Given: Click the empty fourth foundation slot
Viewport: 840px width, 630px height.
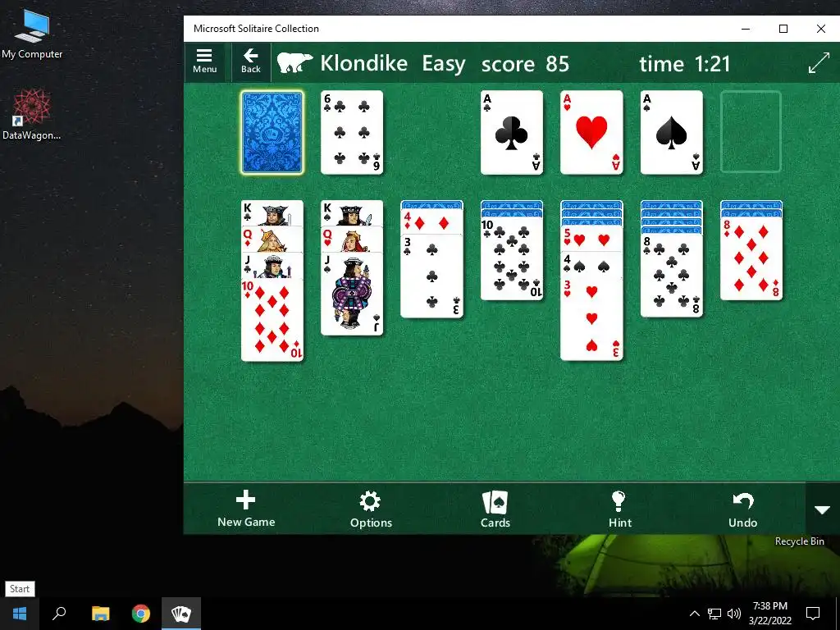Looking at the screenshot, I should coord(751,132).
